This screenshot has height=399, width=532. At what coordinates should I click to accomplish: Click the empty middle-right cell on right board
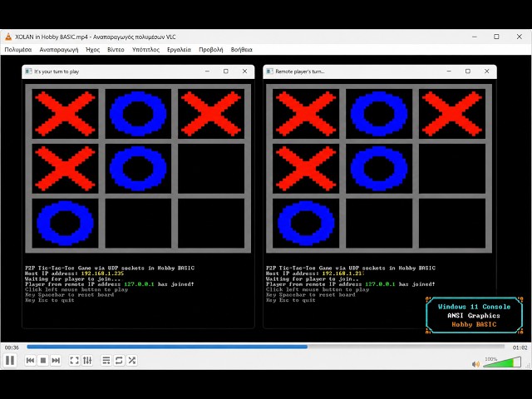click(452, 169)
